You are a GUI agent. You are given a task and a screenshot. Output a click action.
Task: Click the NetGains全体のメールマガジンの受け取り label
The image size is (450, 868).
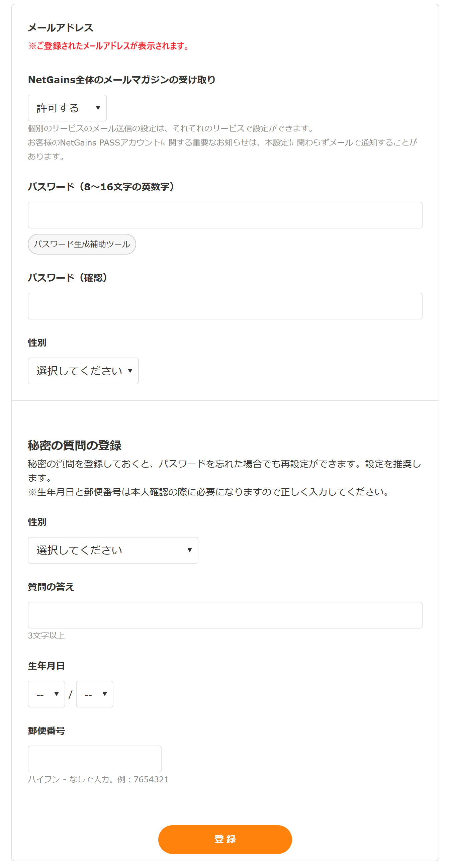[x=121, y=80]
